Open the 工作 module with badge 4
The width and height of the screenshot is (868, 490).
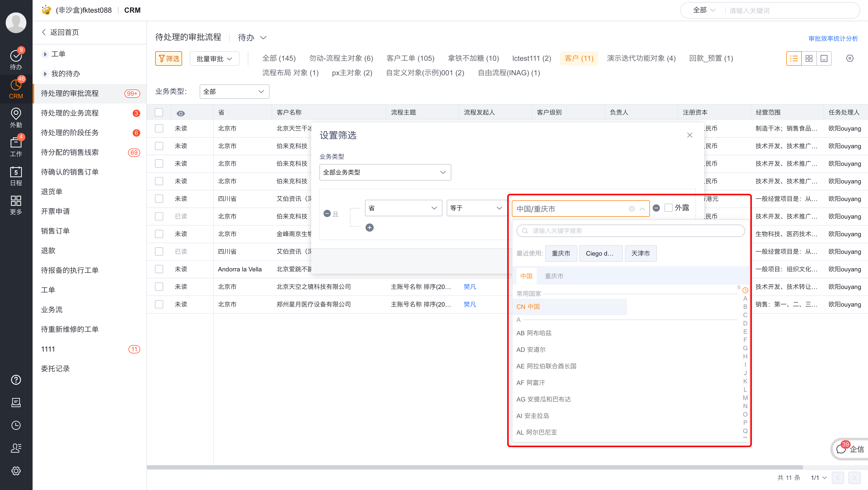tap(16, 147)
